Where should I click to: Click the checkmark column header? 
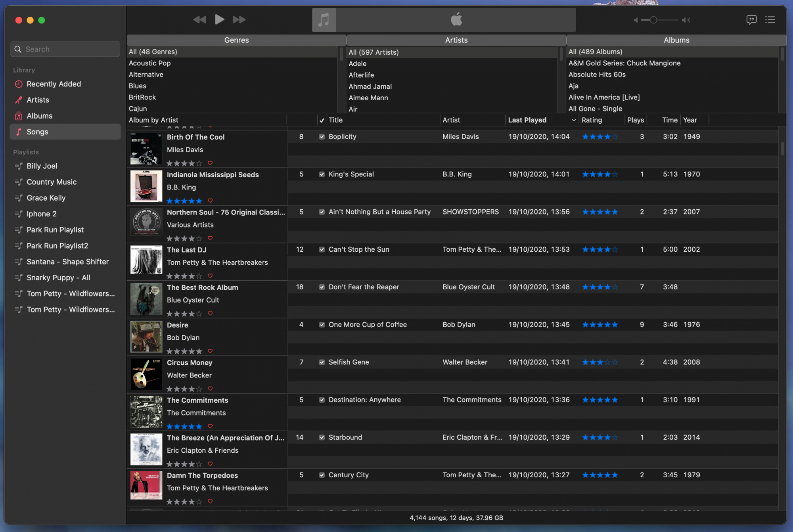pyautogui.click(x=322, y=120)
